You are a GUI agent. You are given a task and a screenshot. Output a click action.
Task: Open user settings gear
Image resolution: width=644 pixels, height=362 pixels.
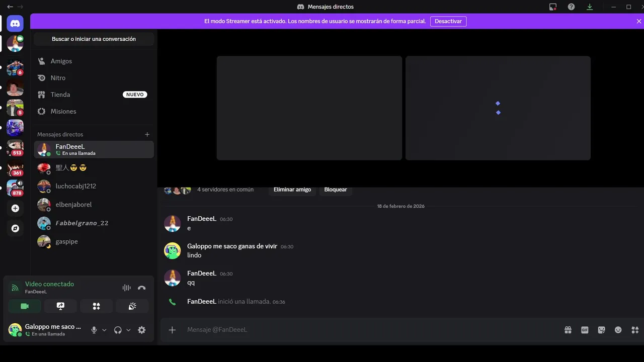point(142,330)
